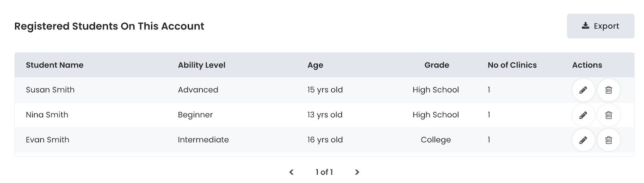
Task: Click Evan Smith's College grade cell
Action: click(436, 140)
